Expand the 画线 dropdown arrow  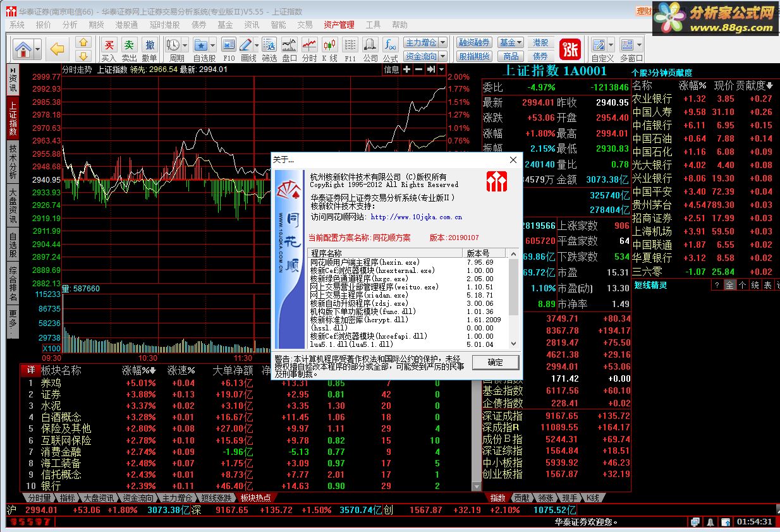pos(257,45)
